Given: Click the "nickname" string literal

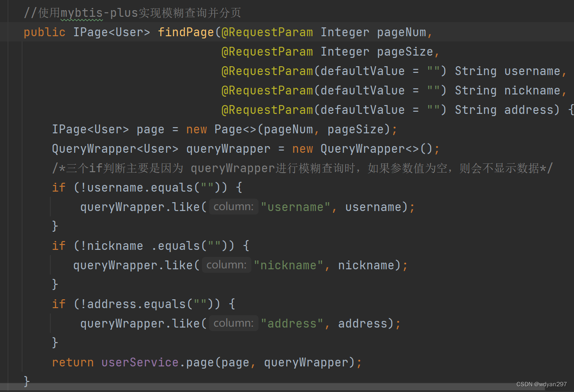Looking at the screenshot, I should click(x=289, y=265).
